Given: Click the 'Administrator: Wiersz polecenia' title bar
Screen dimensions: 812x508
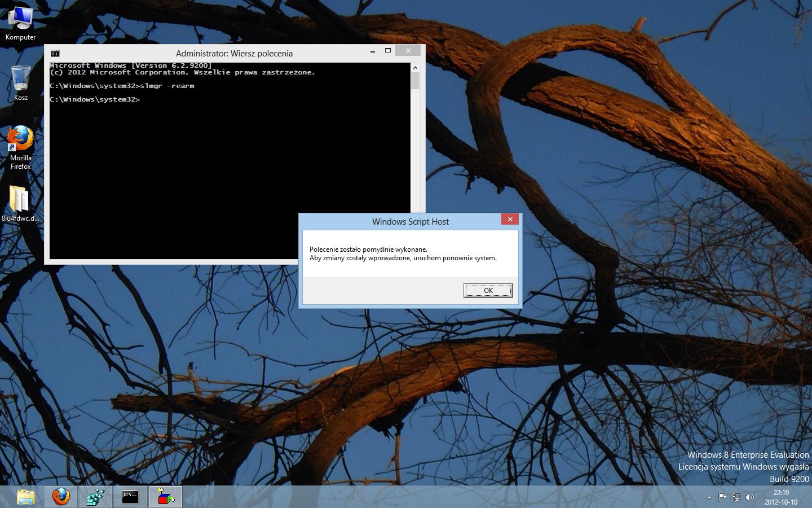Looking at the screenshot, I should [x=234, y=54].
